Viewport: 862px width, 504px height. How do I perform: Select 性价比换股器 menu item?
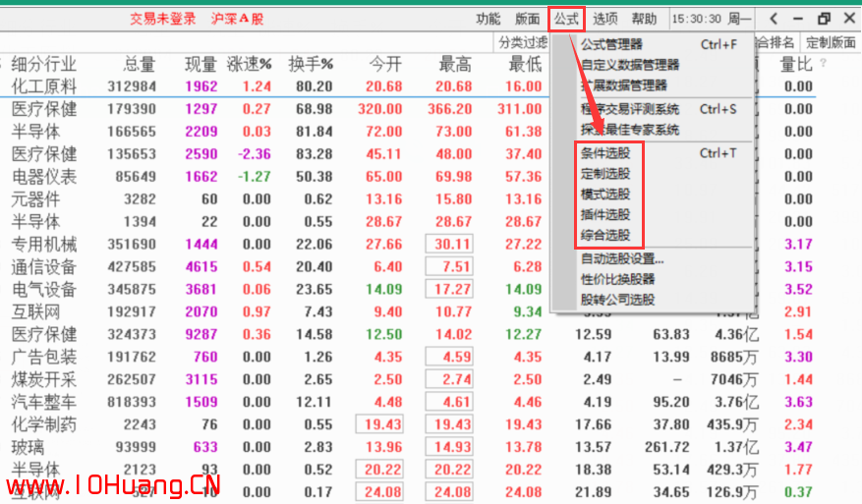click(x=617, y=279)
